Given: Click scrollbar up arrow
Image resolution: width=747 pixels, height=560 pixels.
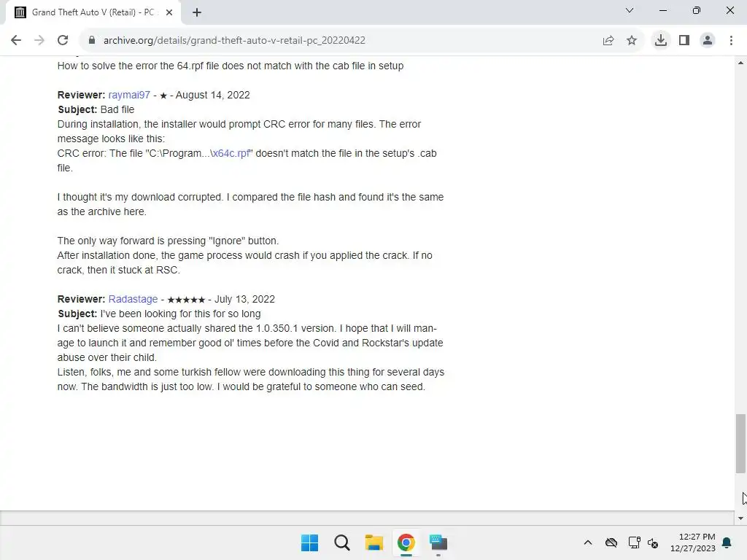Looking at the screenshot, I should pyautogui.click(x=740, y=63).
